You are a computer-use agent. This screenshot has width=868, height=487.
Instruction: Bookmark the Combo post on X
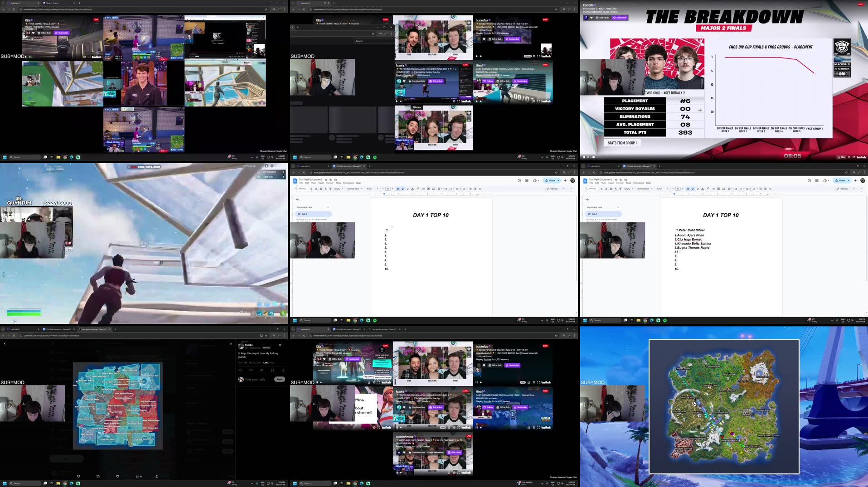[272, 370]
